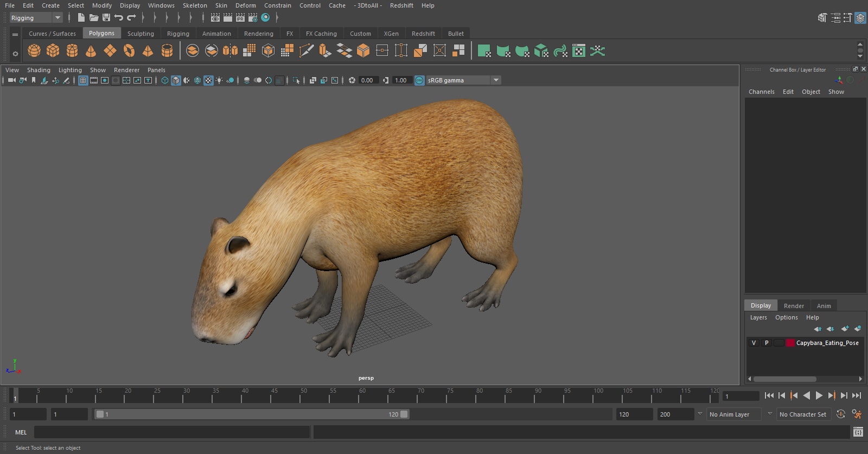868x454 pixels.
Task: Click the Open Scene folder icon
Action: tap(94, 18)
